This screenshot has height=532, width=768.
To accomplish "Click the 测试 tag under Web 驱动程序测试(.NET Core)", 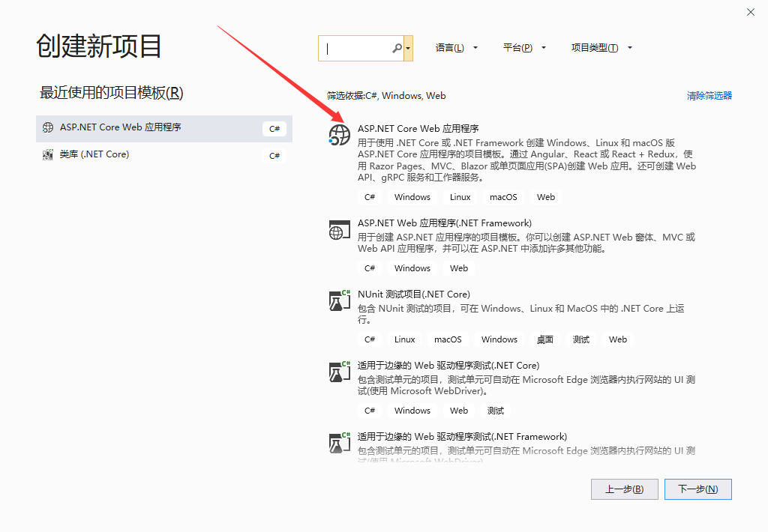I will click(495, 411).
